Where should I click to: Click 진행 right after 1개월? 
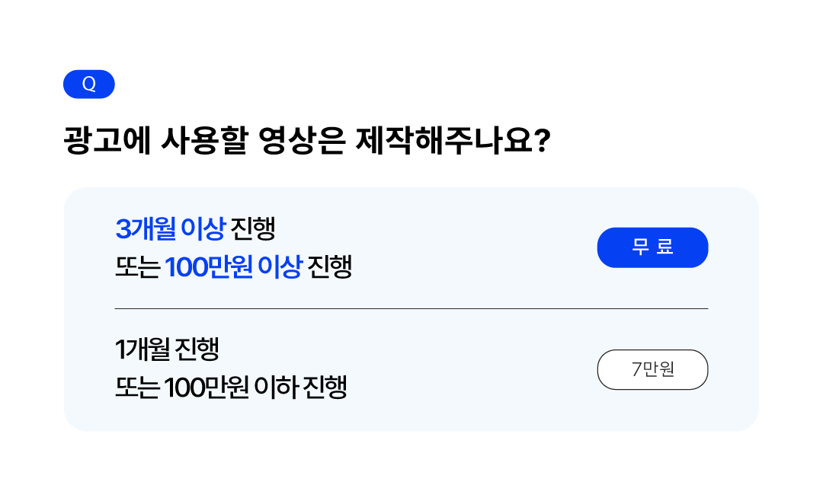coord(197,349)
